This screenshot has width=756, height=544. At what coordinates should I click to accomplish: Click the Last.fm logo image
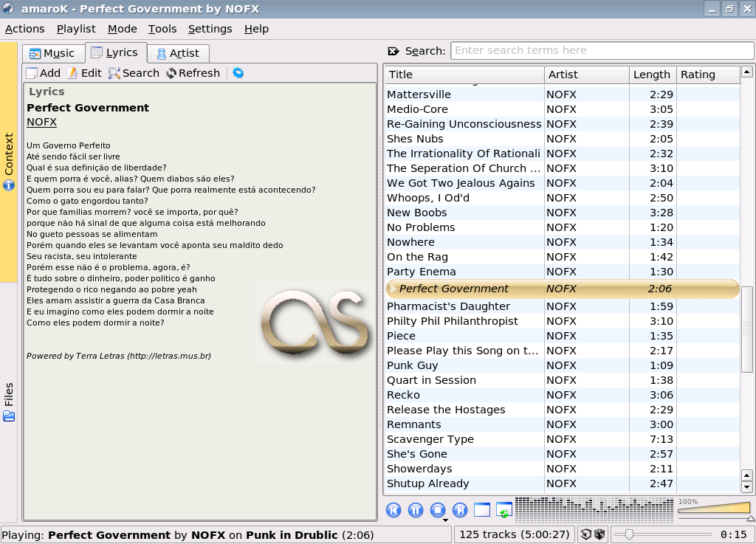[x=315, y=322]
